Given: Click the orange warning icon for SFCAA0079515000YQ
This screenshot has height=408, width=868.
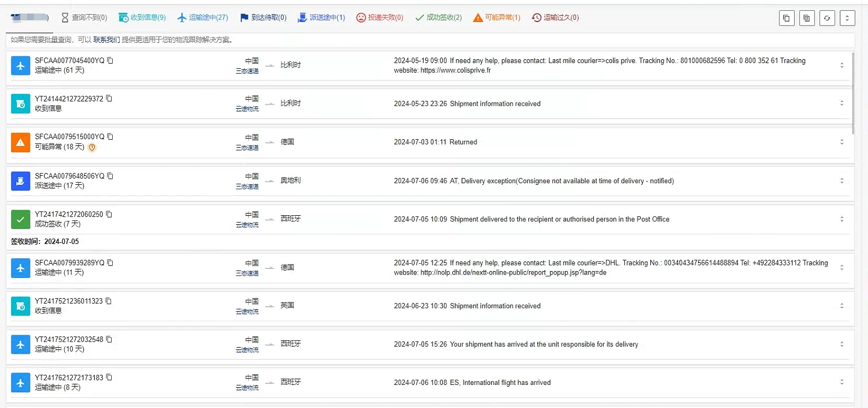Looking at the screenshot, I should pos(20,143).
